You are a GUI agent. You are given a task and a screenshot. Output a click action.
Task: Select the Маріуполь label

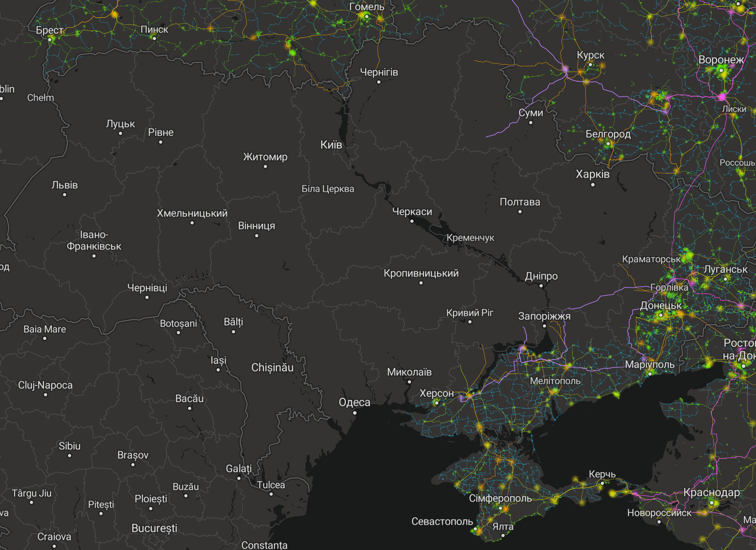pos(650,364)
